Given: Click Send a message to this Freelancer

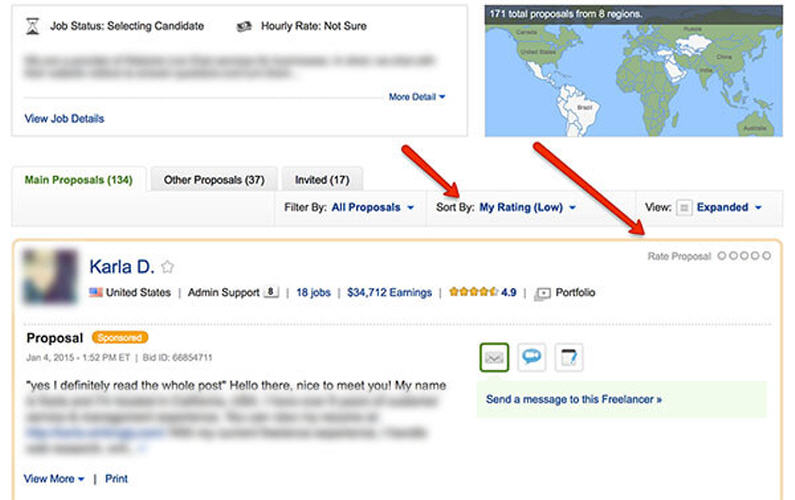Looking at the screenshot, I should click(573, 399).
